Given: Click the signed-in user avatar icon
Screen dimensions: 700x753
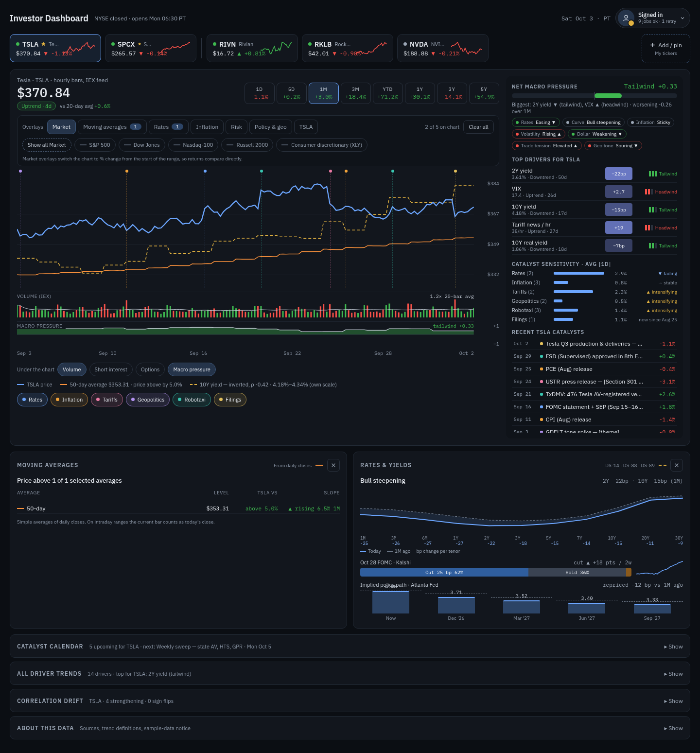Looking at the screenshot, I should [x=626, y=18].
